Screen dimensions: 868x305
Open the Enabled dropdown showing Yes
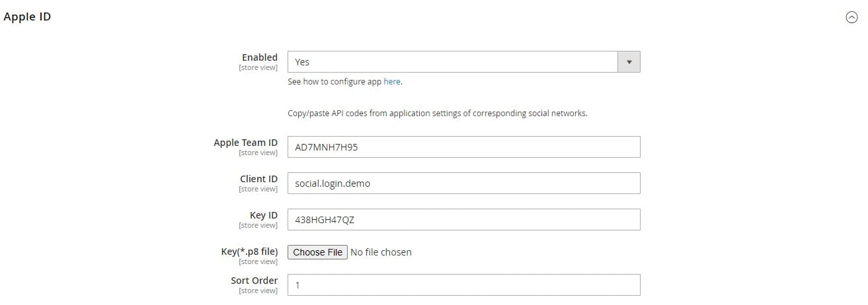click(x=463, y=62)
